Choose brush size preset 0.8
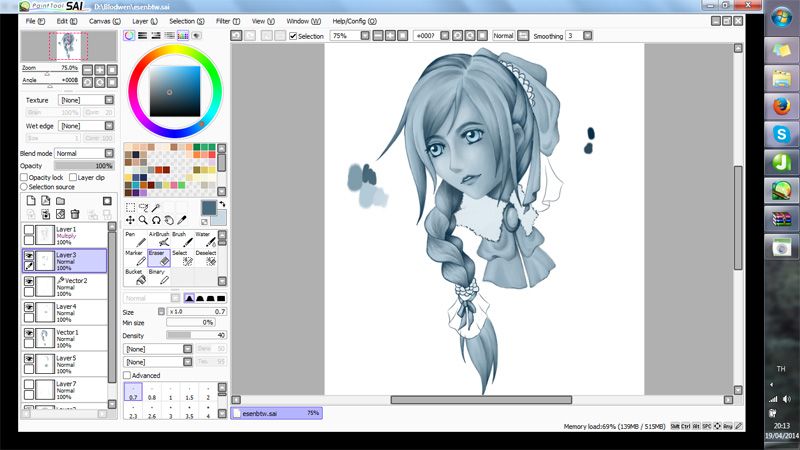This screenshot has height=450, width=800. point(152,392)
